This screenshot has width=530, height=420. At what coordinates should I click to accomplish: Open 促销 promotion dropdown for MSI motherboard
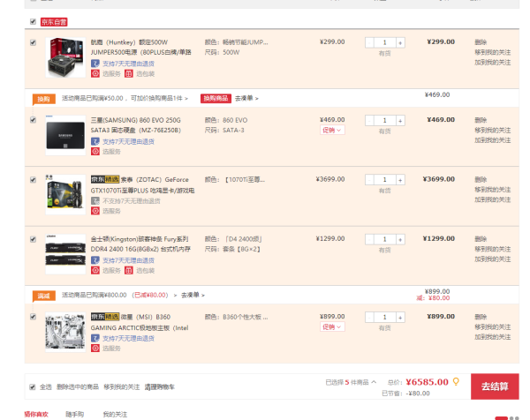click(332, 326)
